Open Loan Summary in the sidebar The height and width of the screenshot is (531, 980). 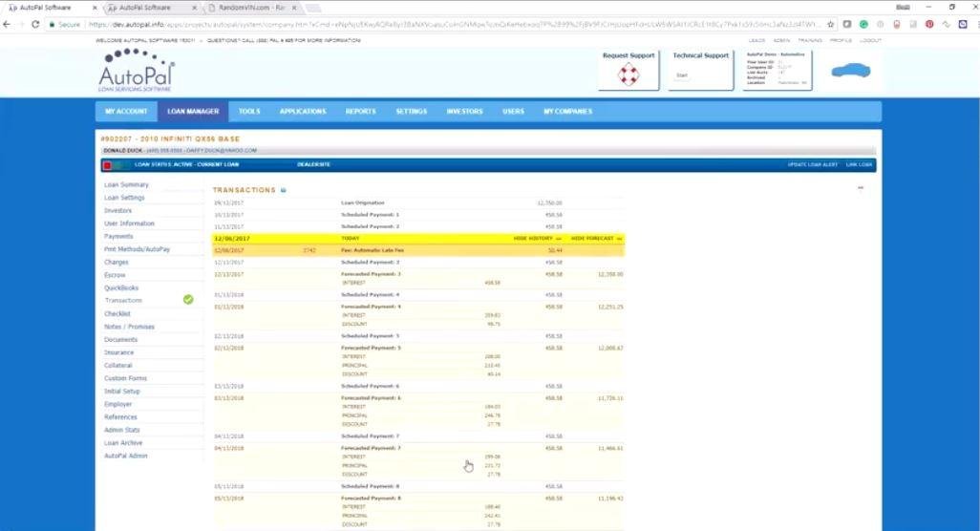[126, 185]
